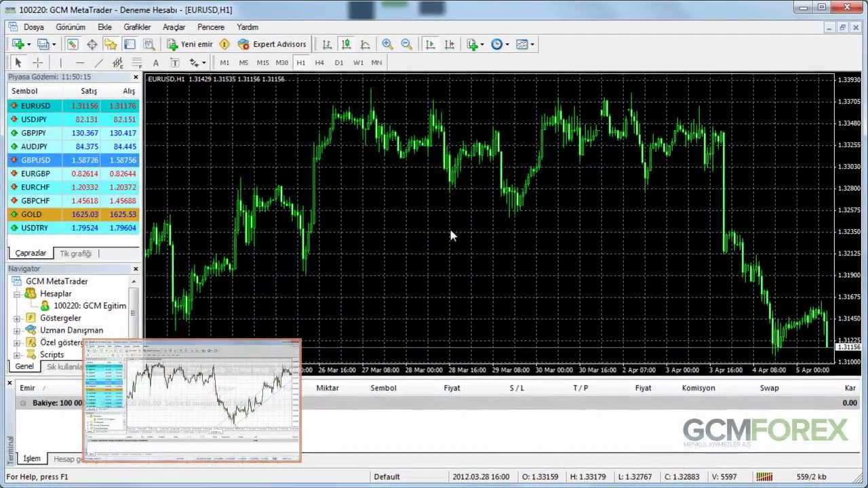Switch chart to bar chart
The height and width of the screenshot is (488, 868).
[327, 44]
